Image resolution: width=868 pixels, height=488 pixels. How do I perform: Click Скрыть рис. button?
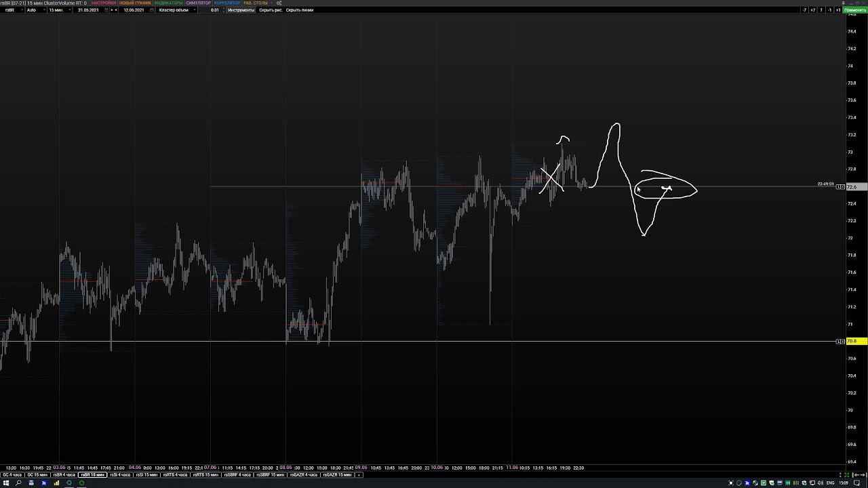coord(271,10)
